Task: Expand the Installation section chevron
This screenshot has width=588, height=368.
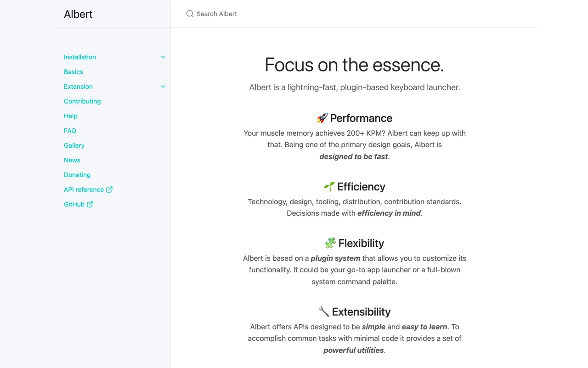Action: click(163, 57)
